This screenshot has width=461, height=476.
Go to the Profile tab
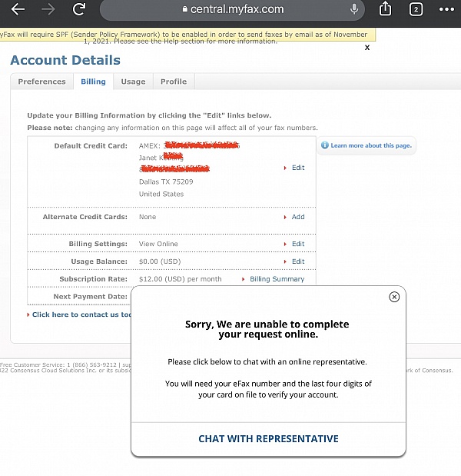[x=173, y=82]
